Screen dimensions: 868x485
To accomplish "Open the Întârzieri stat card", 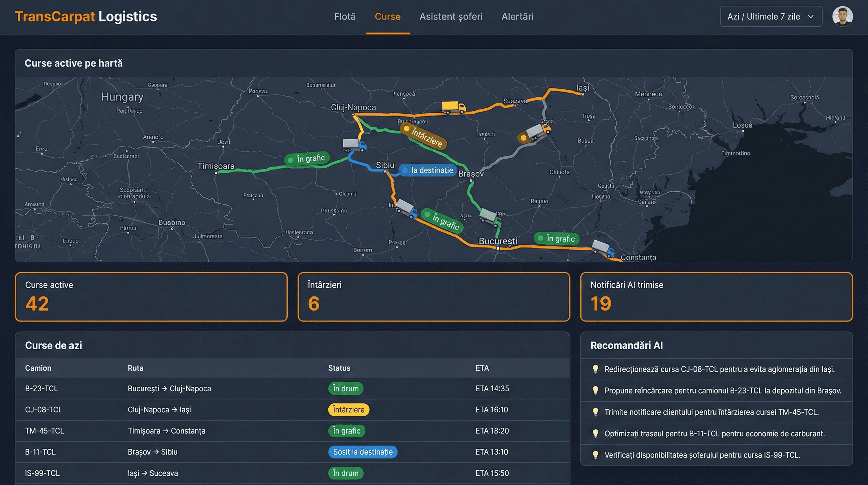I will point(434,297).
